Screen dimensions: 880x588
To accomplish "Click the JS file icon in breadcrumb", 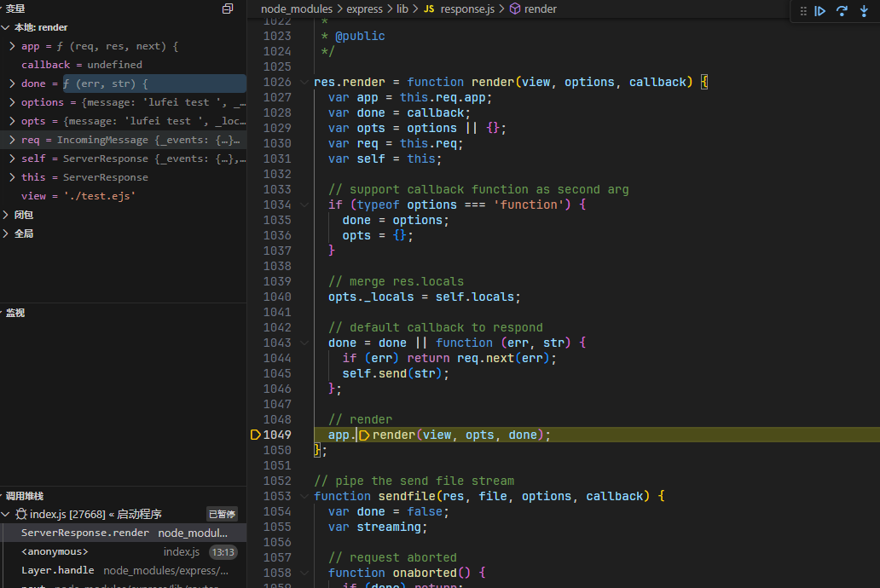I will [428, 9].
